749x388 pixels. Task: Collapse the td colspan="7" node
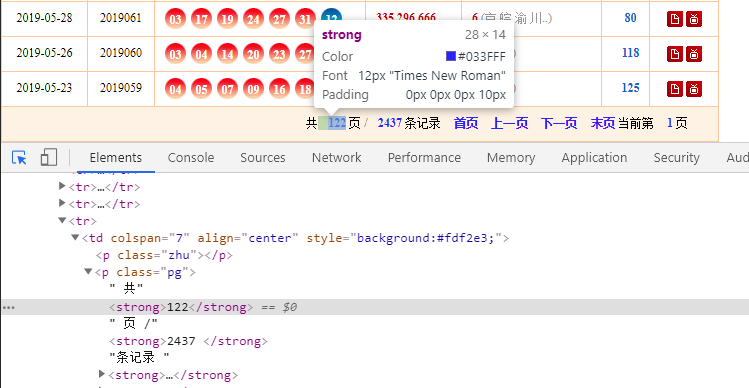pyautogui.click(x=75, y=237)
